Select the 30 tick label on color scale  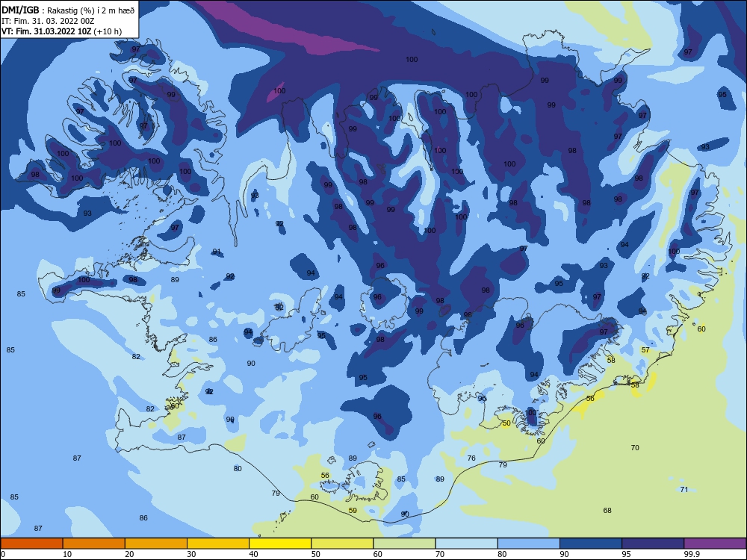tap(191, 554)
